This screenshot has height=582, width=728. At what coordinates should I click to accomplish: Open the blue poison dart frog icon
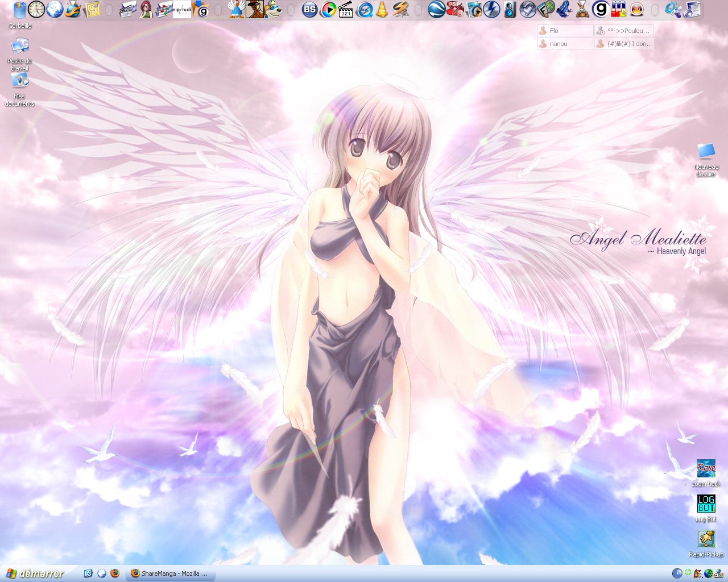[x=564, y=9]
